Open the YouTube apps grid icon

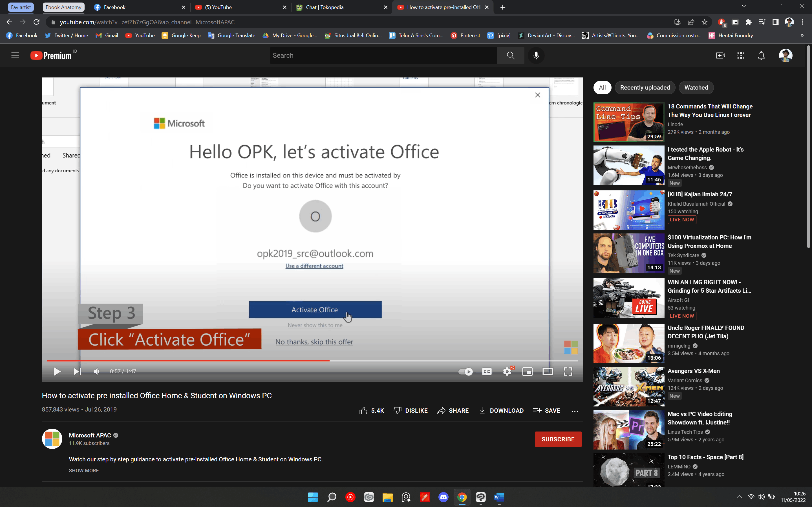click(741, 55)
